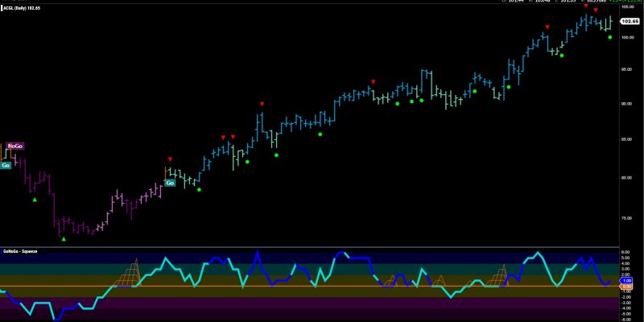Image resolution: width=644 pixels, height=322 pixels.
Task: Click the 6.00 oscillator axis label
Action: click(626, 252)
